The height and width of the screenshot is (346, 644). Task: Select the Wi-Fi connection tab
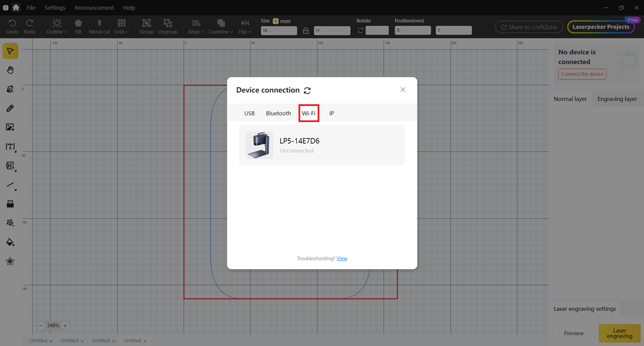point(309,113)
